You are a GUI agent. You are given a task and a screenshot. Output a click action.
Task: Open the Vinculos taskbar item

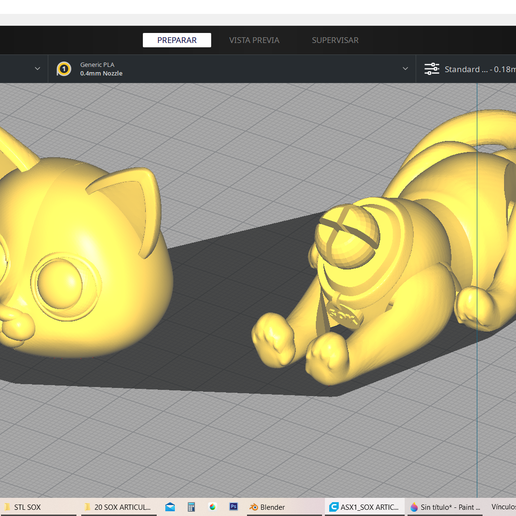(503, 507)
